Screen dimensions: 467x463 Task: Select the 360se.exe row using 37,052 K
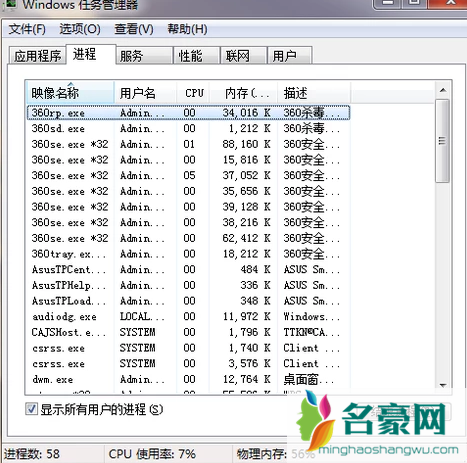point(188,175)
